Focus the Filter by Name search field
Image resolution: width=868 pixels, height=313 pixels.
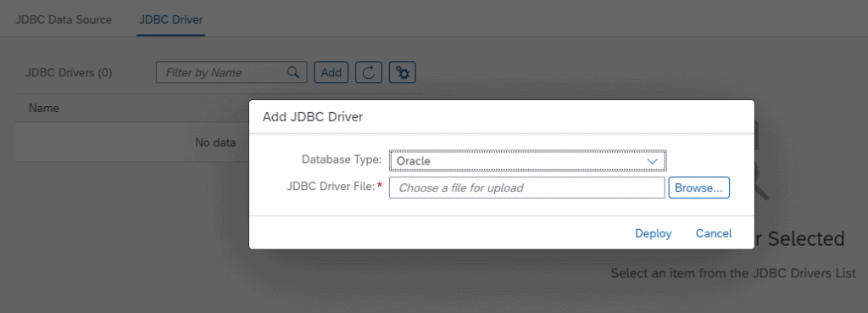(231, 73)
